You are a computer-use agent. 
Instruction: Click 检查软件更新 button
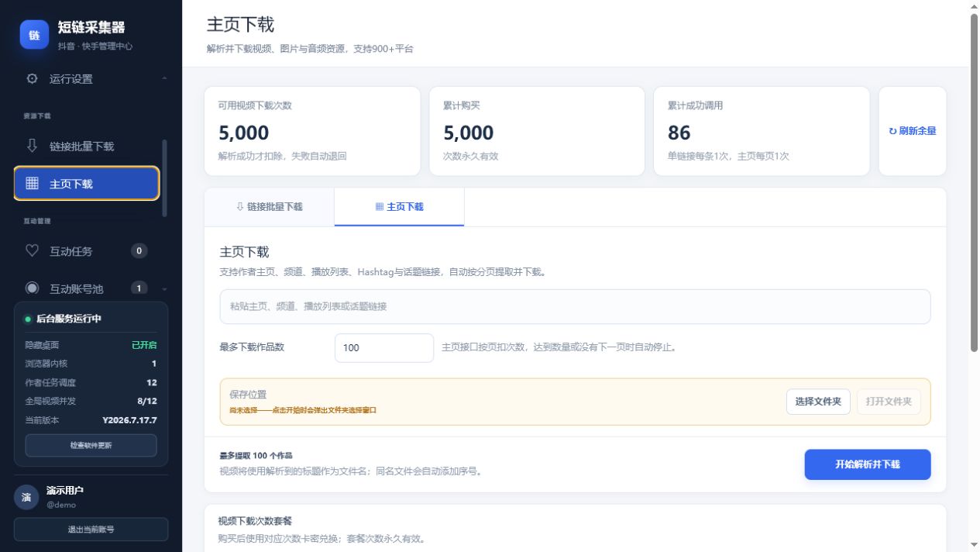[x=91, y=445]
